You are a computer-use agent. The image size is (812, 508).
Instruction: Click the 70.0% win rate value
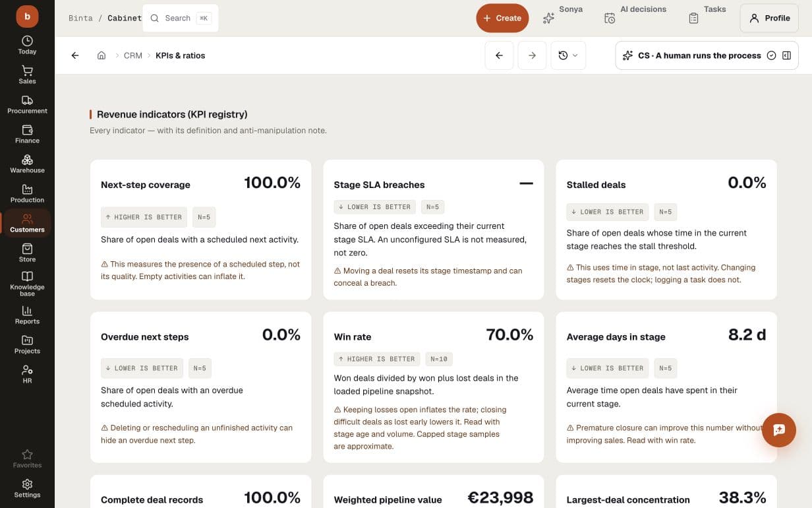509,334
